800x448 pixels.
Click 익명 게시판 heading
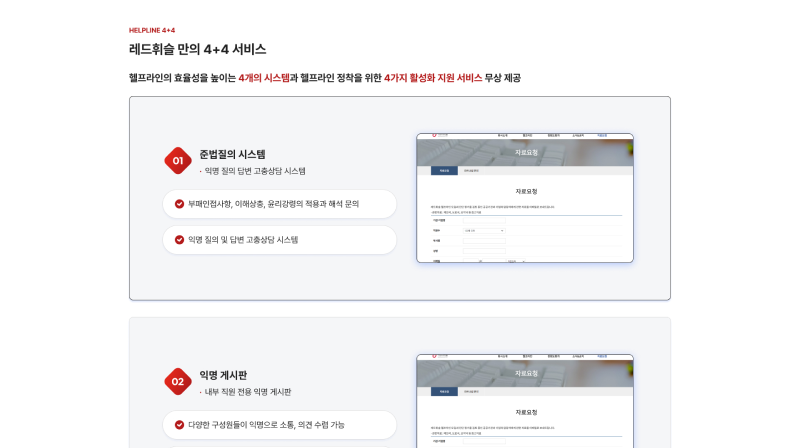[223, 375]
